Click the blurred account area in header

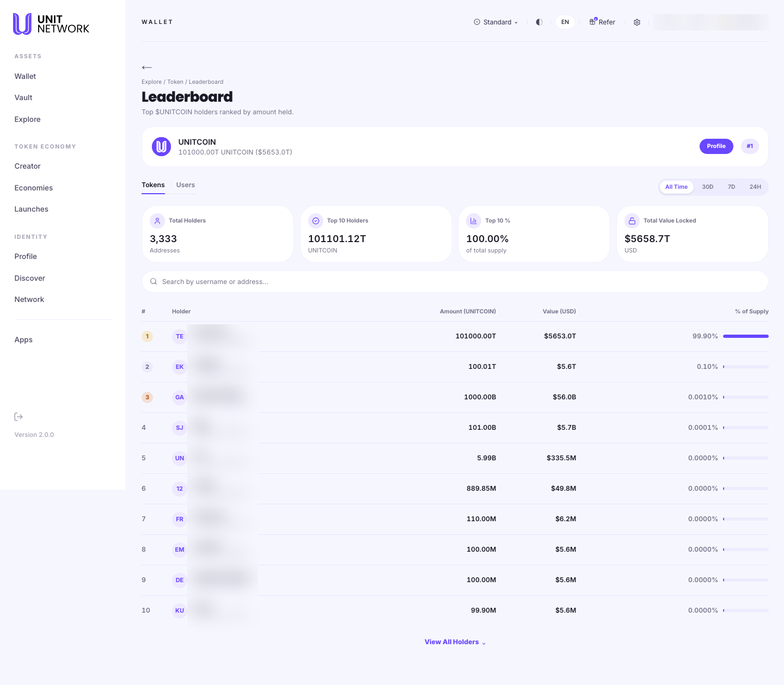(x=710, y=22)
